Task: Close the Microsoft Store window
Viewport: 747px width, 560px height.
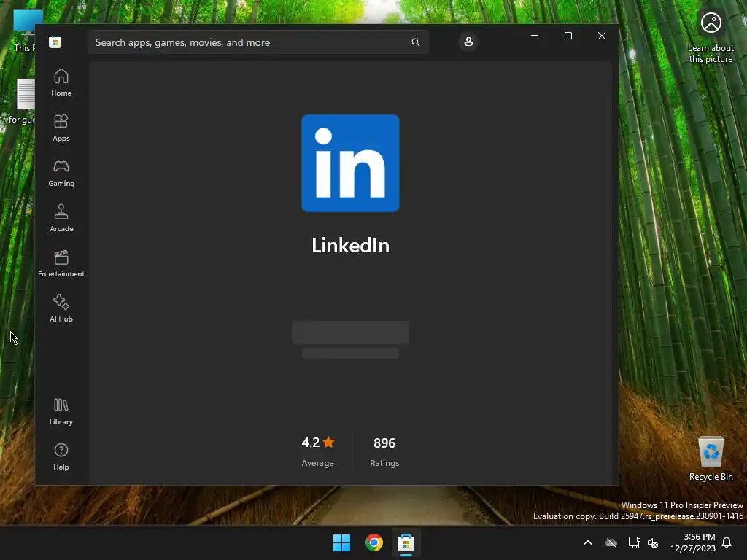Action: tap(602, 36)
